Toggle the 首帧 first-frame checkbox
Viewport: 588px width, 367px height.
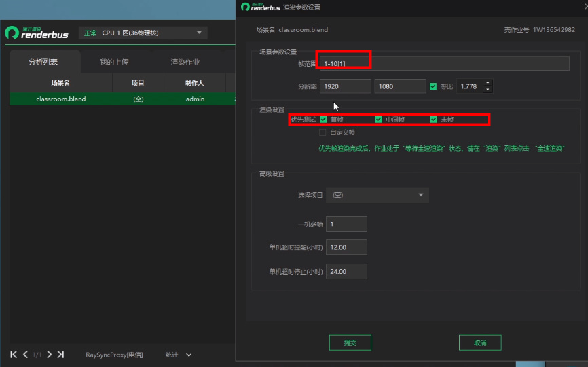click(323, 120)
